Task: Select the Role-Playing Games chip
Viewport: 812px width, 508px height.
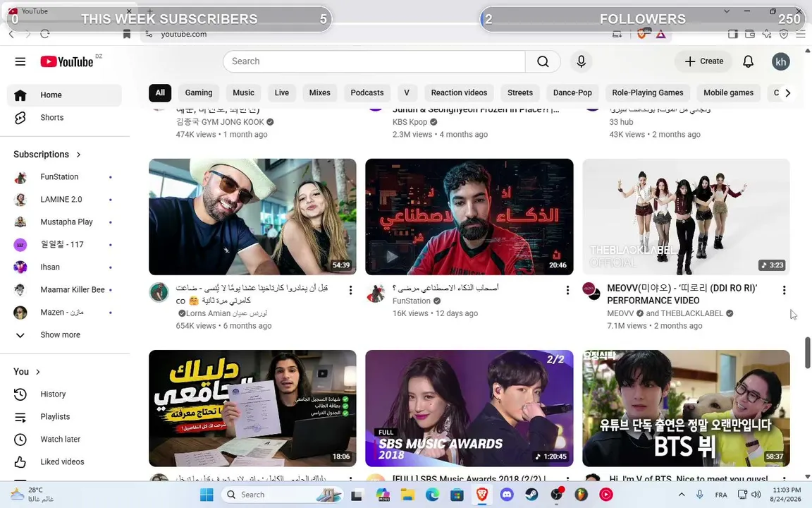Action: click(647, 93)
